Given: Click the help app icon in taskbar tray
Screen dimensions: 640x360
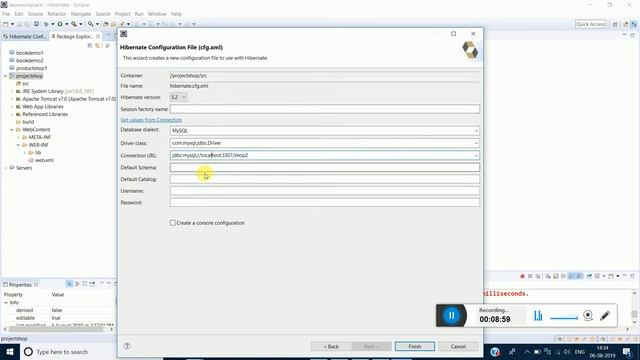Looking at the screenshot, I should pos(495,351).
